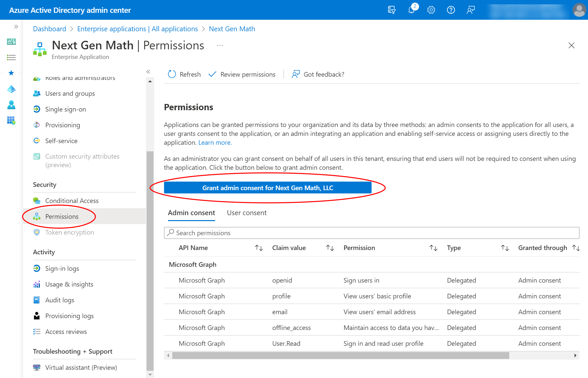Select the openid claim value cell
Screen dimensions: 588x378
[282, 280]
